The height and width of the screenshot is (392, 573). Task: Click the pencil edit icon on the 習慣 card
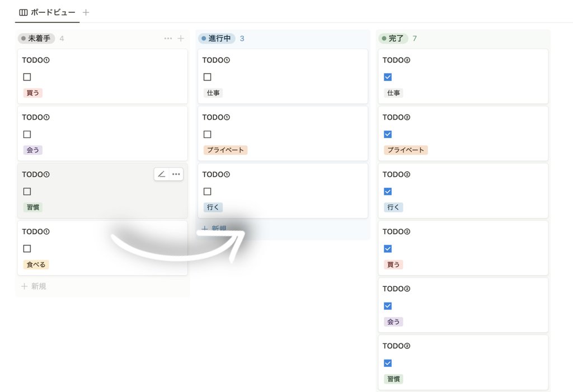coord(162,174)
